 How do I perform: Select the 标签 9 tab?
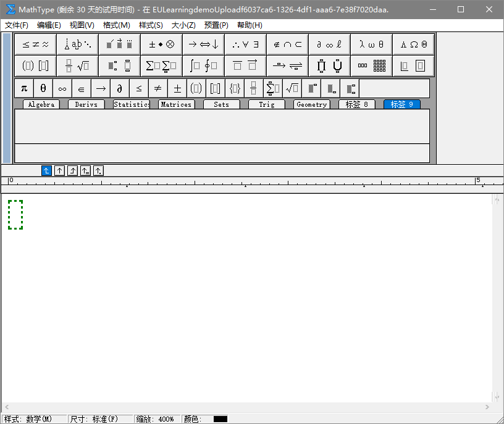(x=402, y=104)
